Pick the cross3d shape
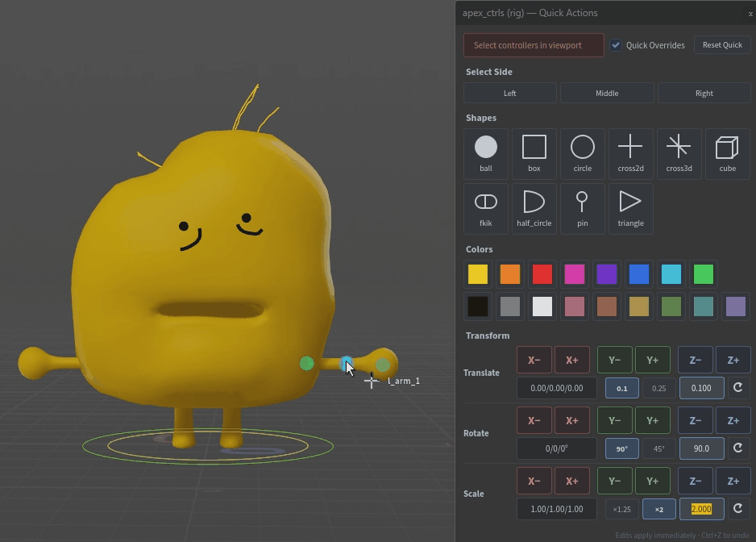The image size is (756, 542). click(x=679, y=154)
